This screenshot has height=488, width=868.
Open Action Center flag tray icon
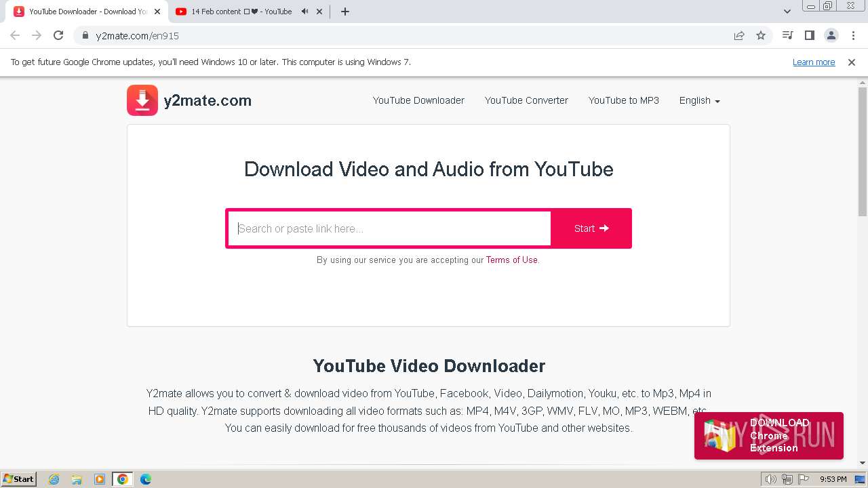point(803,479)
